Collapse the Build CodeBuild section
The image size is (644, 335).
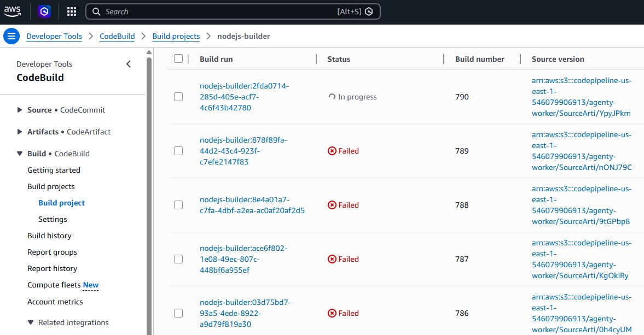point(19,154)
